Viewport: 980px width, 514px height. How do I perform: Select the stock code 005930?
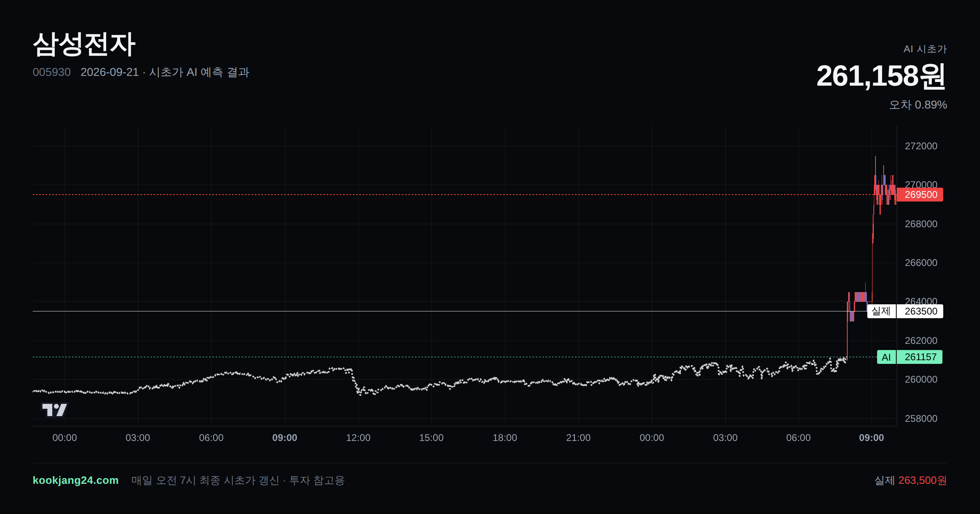click(51, 72)
